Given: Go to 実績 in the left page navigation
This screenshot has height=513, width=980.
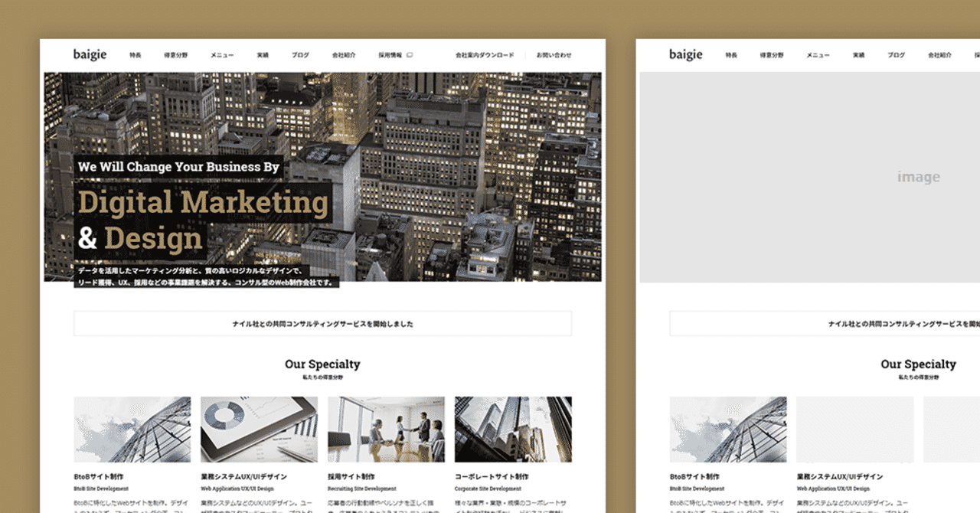Looking at the screenshot, I should (263, 55).
